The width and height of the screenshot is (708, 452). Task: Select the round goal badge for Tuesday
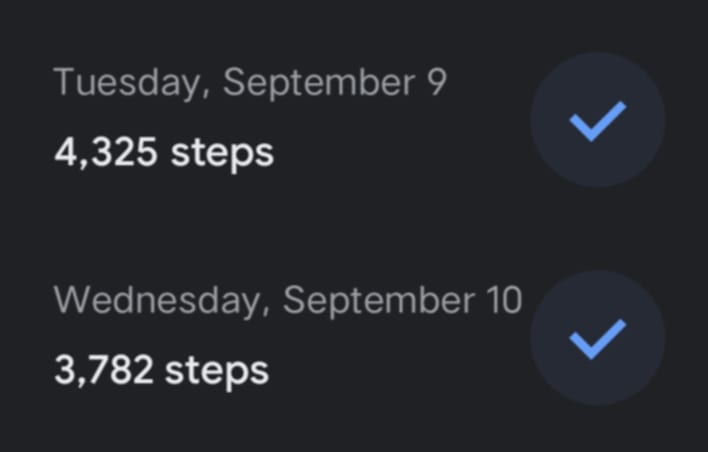click(597, 120)
